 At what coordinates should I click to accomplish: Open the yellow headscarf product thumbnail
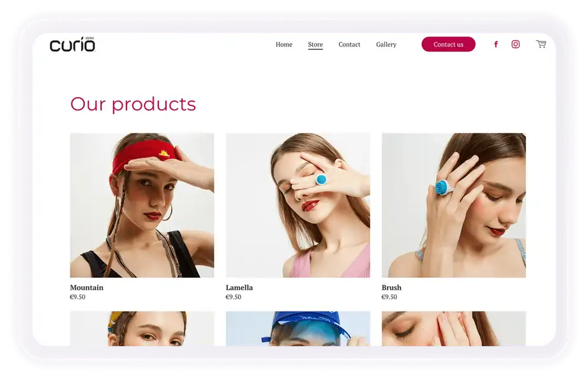coord(142,329)
